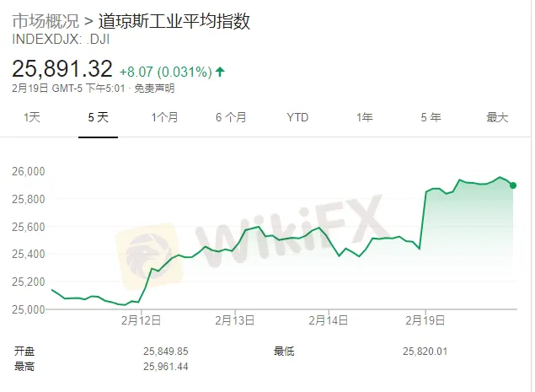The height and width of the screenshot is (392, 535).
Task: Select the 1天 time range tab
Action: (33, 118)
